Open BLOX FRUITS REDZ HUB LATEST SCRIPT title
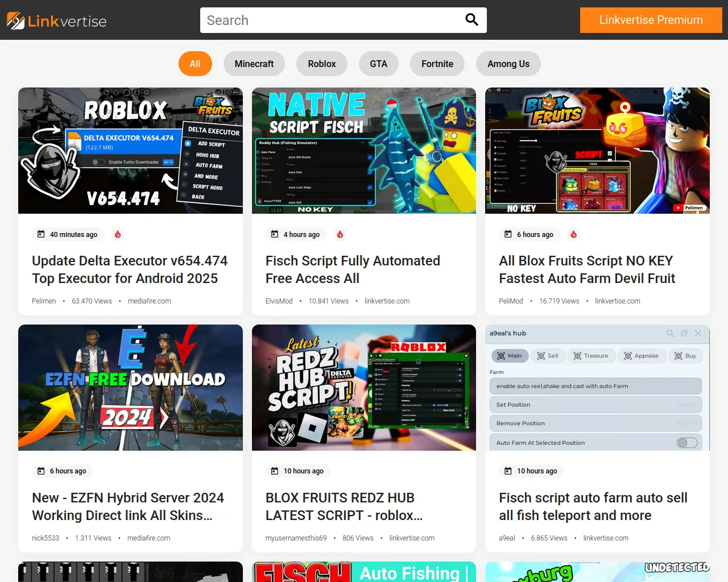 (344, 506)
